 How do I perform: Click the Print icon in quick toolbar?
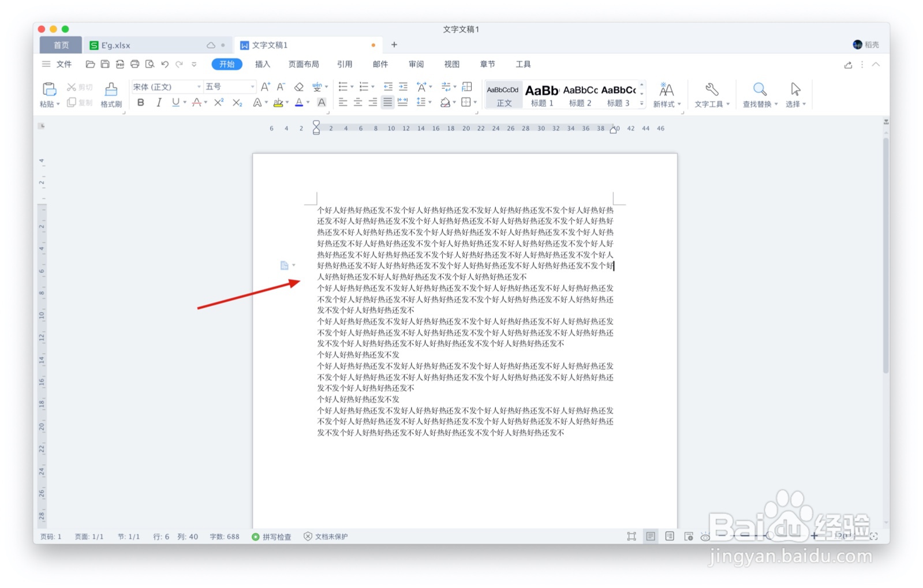[x=135, y=64]
